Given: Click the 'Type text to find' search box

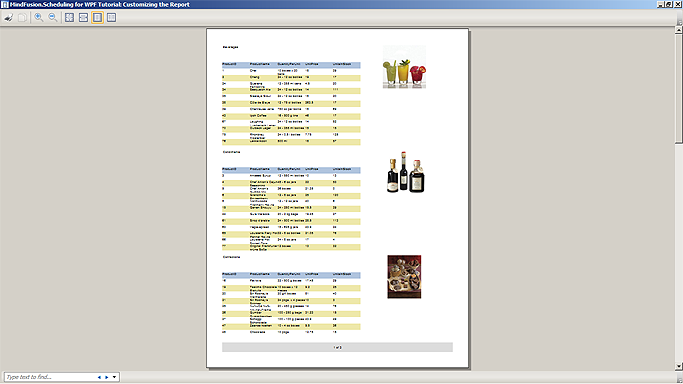Looking at the screenshot, I should (50, 377).
